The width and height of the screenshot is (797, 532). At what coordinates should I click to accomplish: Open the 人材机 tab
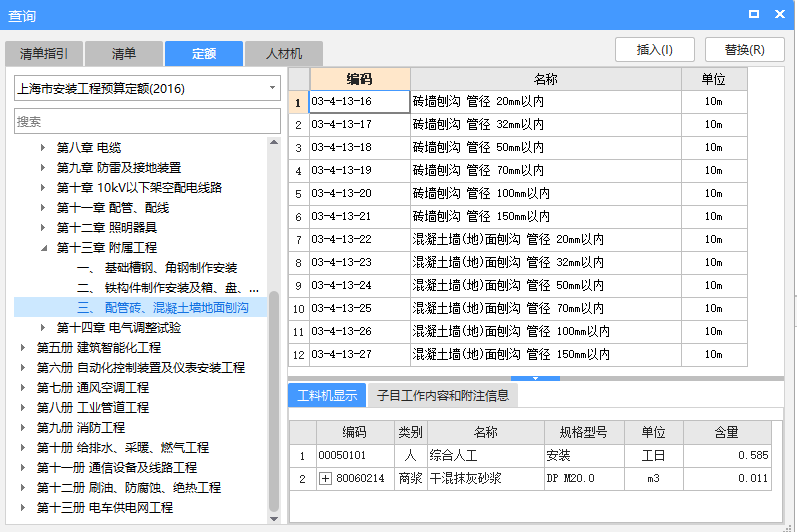pos(284,54)
